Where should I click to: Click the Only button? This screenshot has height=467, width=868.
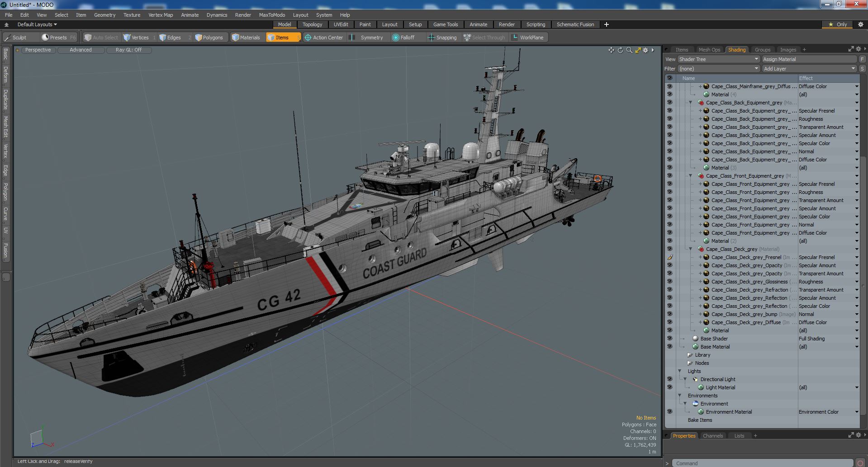click(838, 24)
